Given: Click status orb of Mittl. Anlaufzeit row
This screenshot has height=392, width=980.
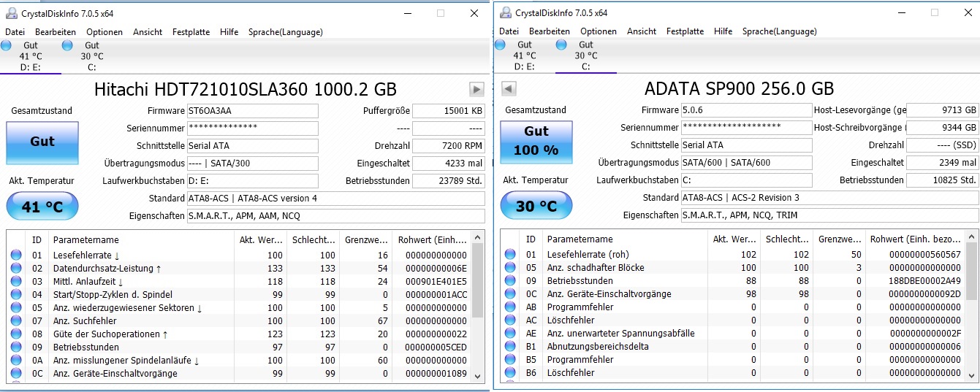Looking at the screenshot, I should pos(16,282).
